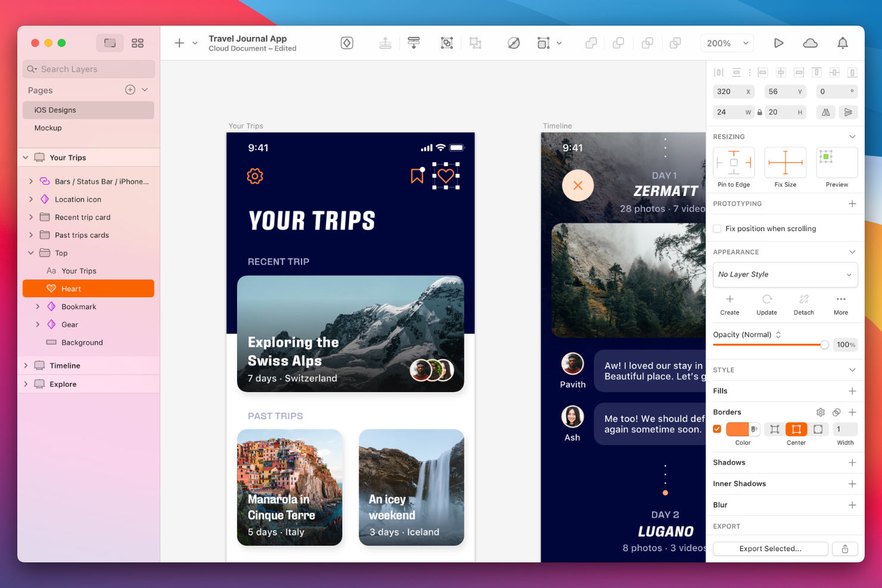The height and width of the screenshot is (588, 882).
Task: Flip layer vertically icon
Action: pyautogui.click(x=848, y=112)
